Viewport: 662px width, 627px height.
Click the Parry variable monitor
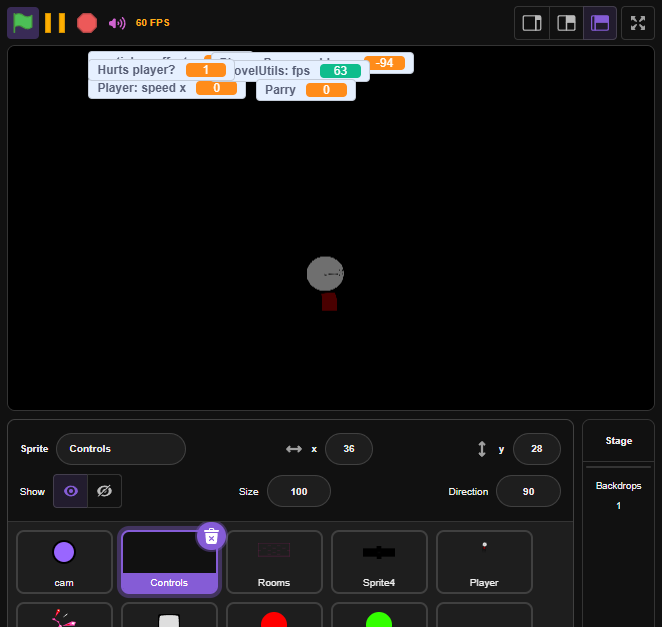click(x=306, y=90)
